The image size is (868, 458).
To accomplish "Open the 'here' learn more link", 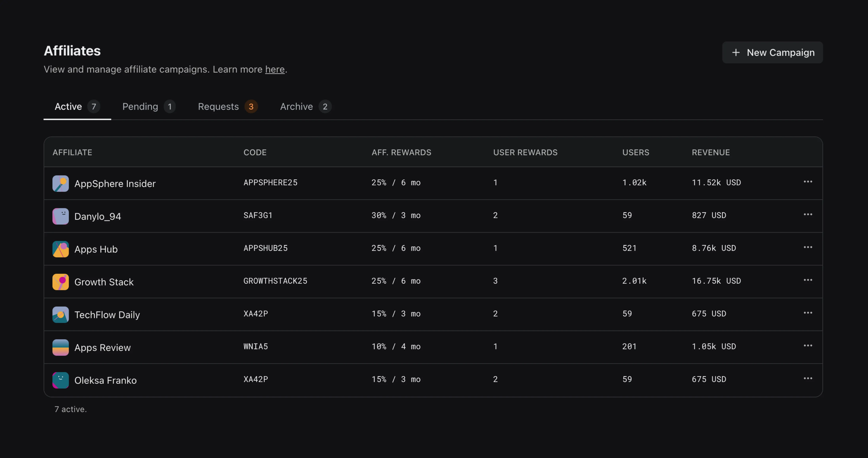I will tap(275, 69).
